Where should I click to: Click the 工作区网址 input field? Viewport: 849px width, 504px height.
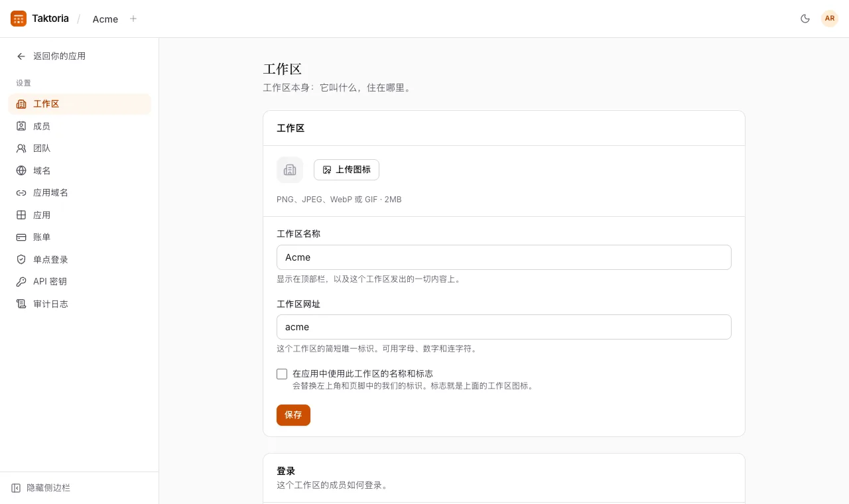coord(504,327)
